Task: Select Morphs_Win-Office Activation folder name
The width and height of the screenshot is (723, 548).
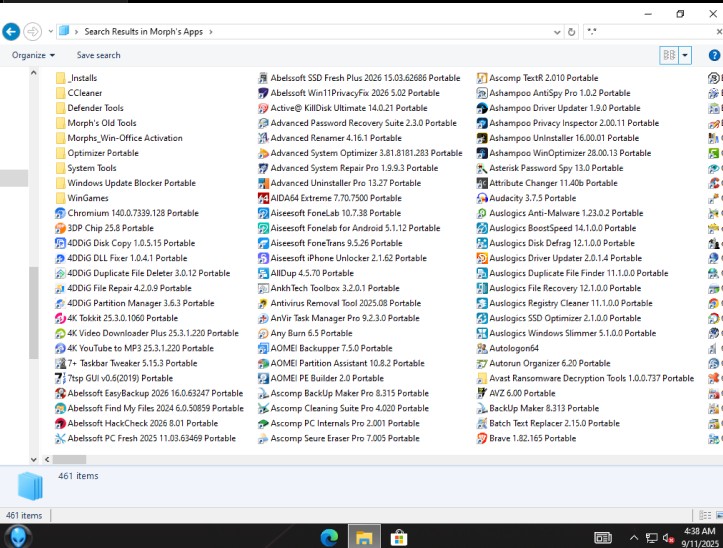Action: pyautogui.click(x=125, y=138)
